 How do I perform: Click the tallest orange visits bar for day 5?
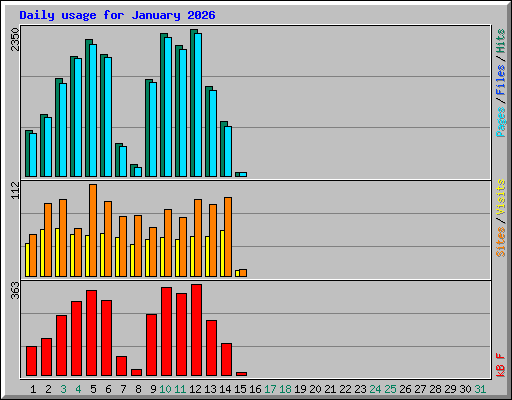[93, 230]
